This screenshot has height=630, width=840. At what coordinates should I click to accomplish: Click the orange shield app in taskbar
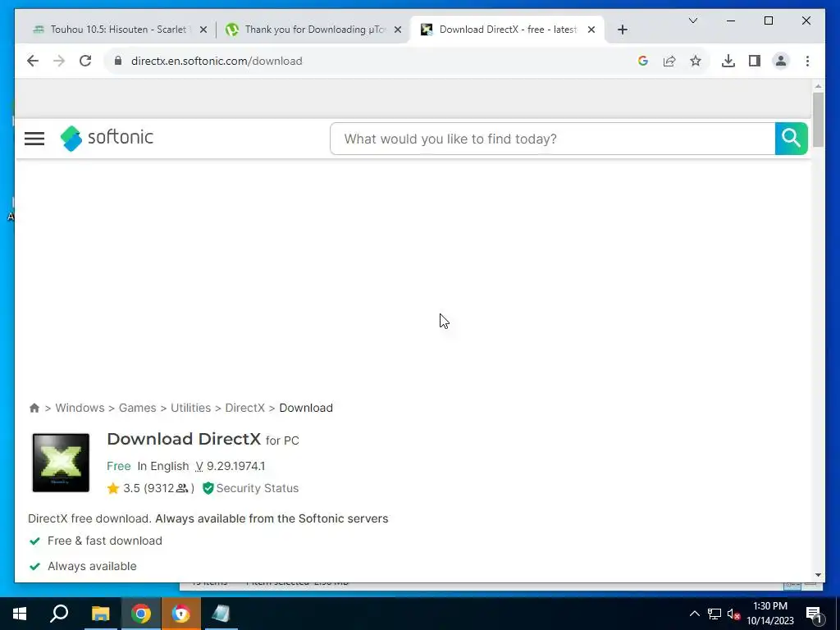pyautogui.click(x=180, y=614)
